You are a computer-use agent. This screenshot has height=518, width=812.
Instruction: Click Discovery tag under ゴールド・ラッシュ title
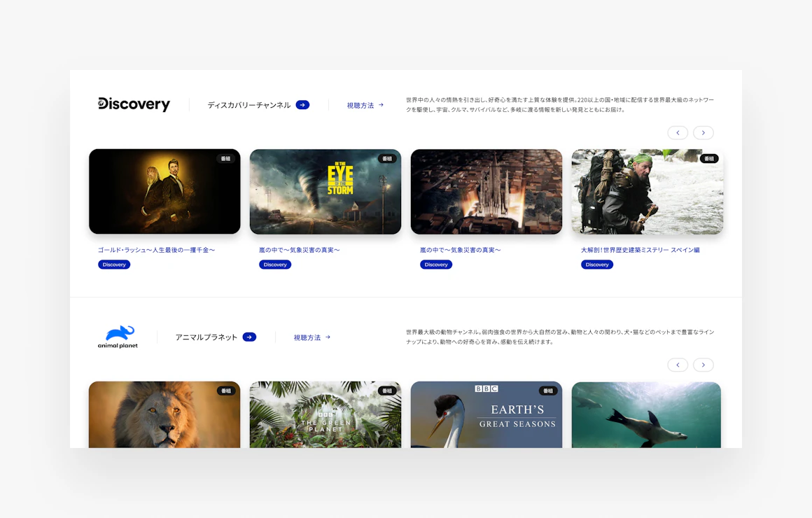(x=114, y=265)
